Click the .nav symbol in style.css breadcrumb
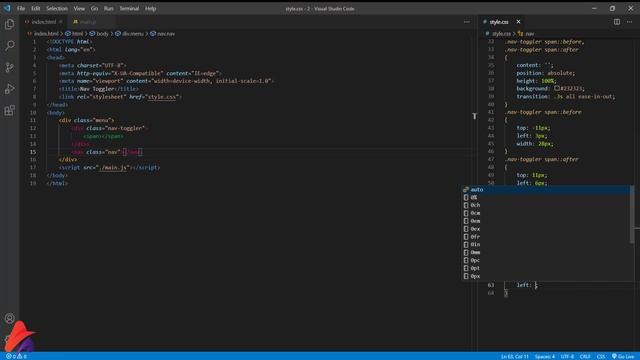The height and width of the screenshot is (360, 640). point(529,34)
